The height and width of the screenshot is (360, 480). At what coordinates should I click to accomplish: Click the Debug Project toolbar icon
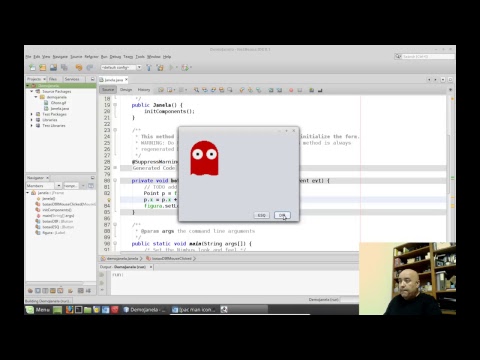tap(184, 67)
